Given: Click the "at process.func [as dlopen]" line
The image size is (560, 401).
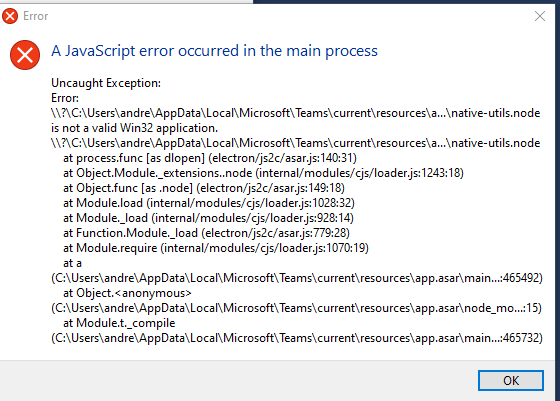Looking at the screenshot, I should (x=210, y=158).
